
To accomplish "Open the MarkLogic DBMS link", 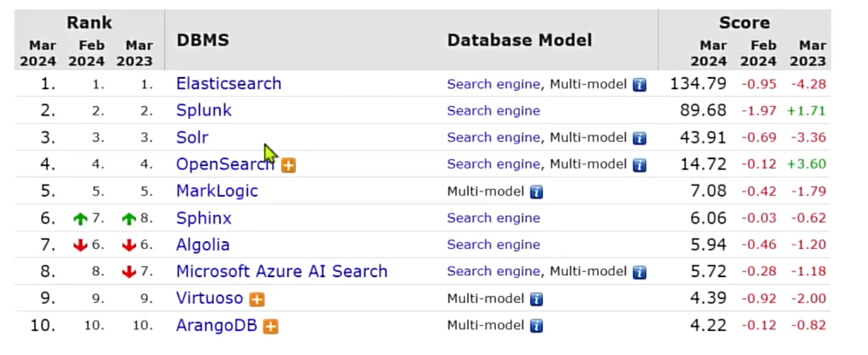I will [216, 191].
